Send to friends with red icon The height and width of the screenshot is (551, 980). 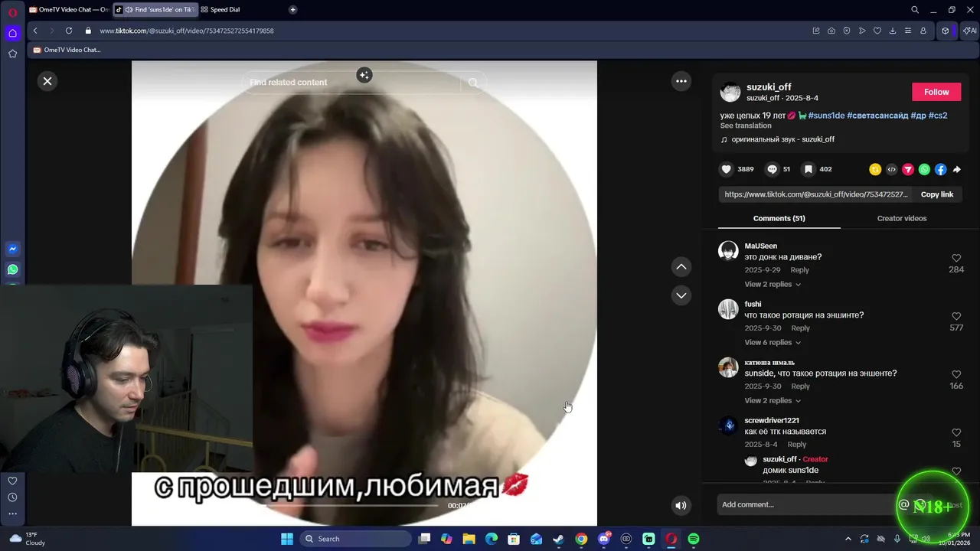[x=908, y=169]
